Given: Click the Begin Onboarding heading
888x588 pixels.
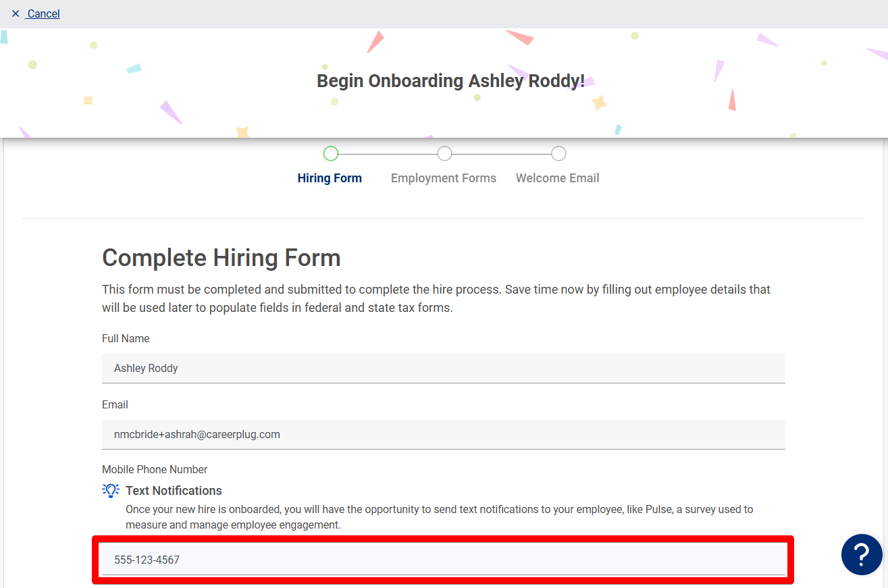Looking at the screenshot, I should point(452,80).
